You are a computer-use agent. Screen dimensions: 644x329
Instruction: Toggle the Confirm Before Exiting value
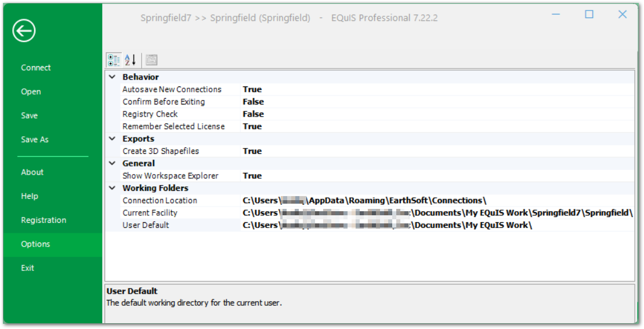pos(254,102)
